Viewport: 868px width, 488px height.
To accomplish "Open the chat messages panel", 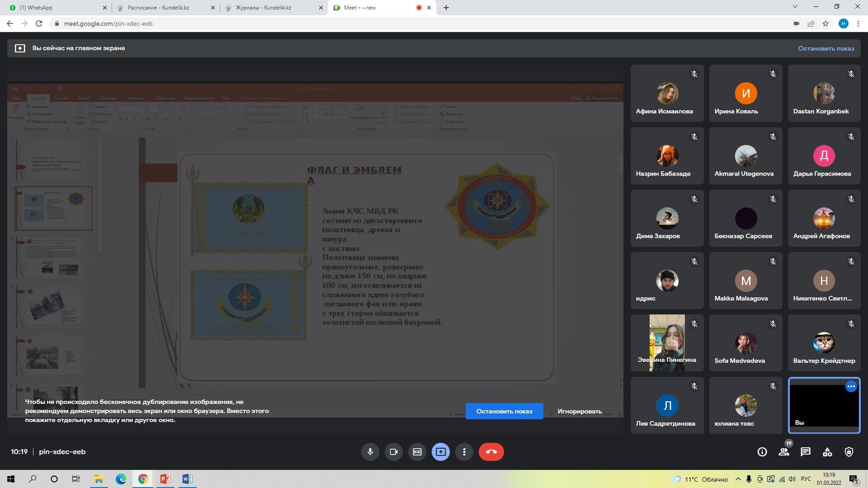I will pyautogui.click(x=806, y=452).
